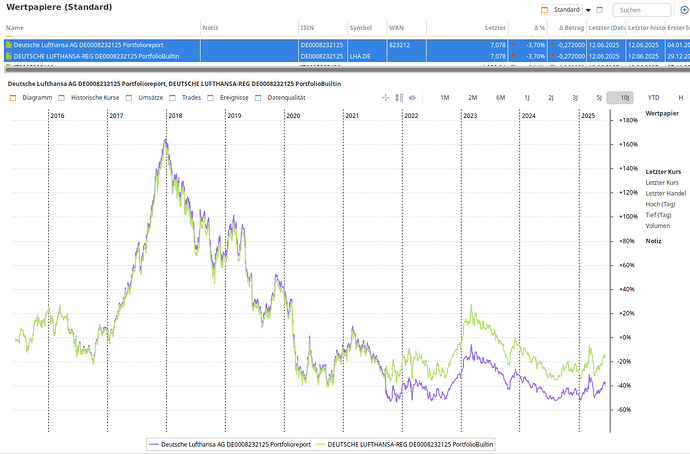Click the Wertpapier heading in side panel

[662, 114]
